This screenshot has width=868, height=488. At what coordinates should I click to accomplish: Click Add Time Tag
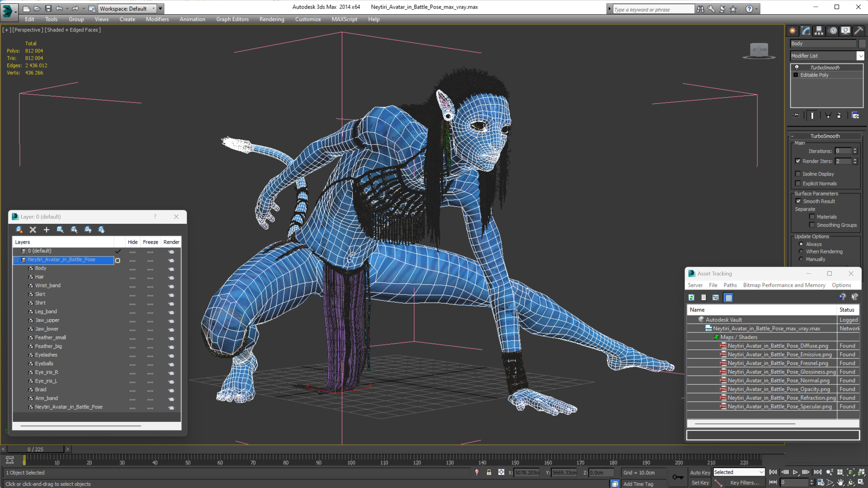coord(638,484)
